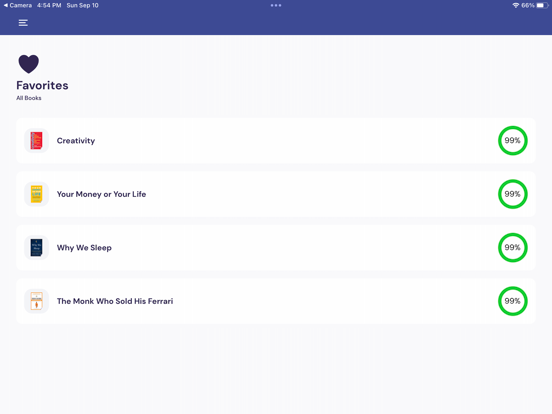The height and width of the screenshot is (414, 552).
Task: Tap the Wi-Fi status icon
Action: point(516,5)
